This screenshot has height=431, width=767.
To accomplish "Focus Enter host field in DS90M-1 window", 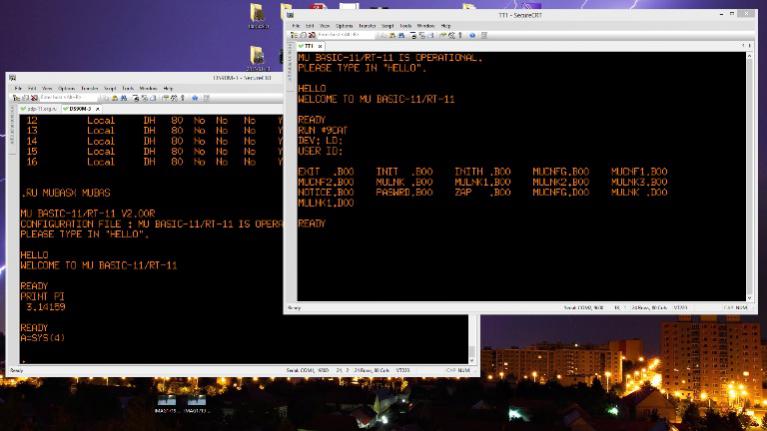I will pyautogui.click(x=58, y=98).
